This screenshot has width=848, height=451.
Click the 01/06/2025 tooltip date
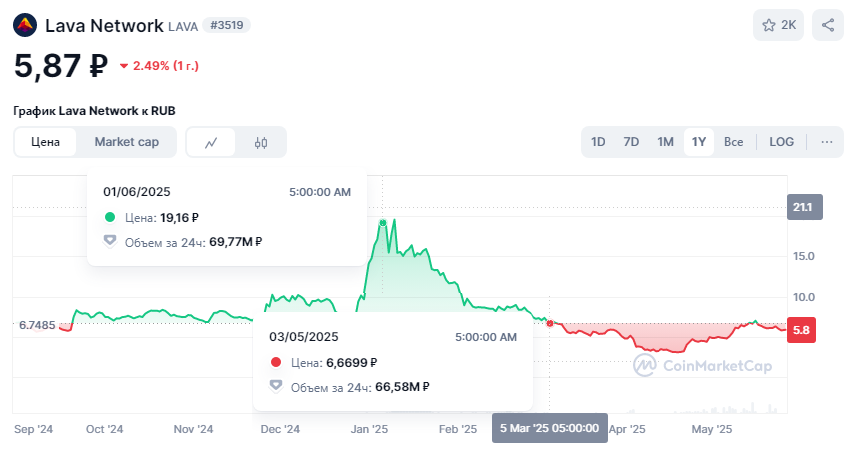point(137,192)
